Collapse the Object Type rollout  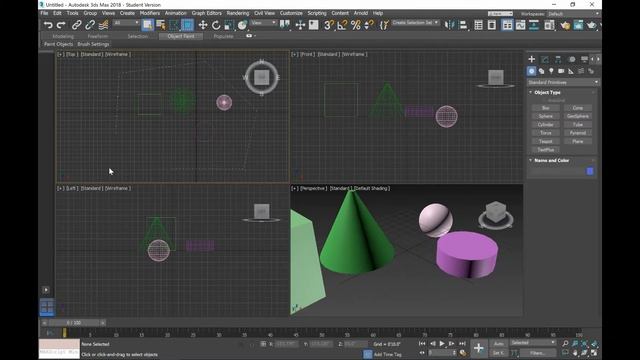click(547, 93)
